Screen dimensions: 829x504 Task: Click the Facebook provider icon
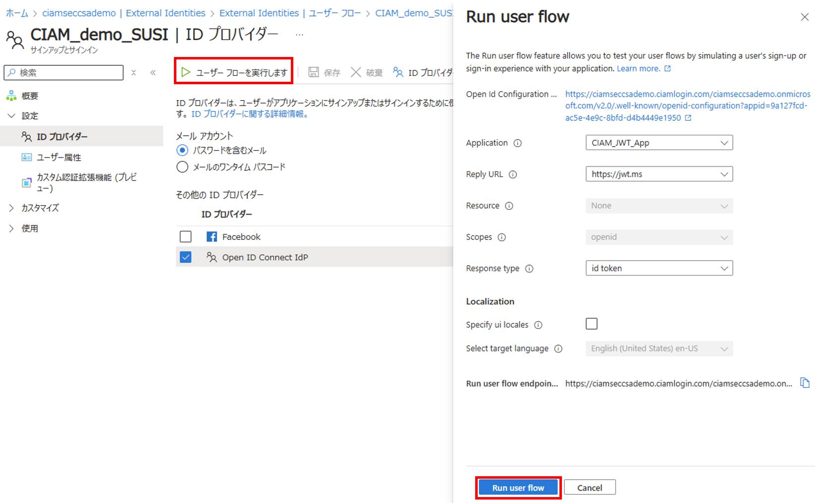click(212, 236)
